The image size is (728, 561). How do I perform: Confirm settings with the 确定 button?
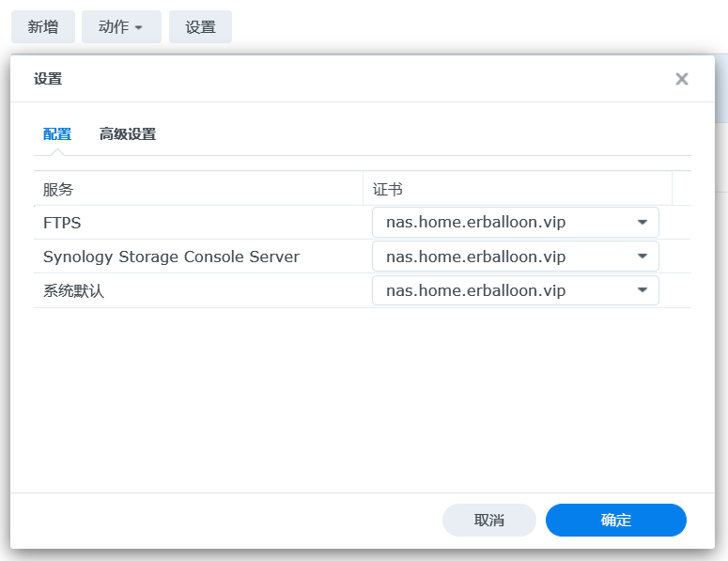tap(615, 520)
